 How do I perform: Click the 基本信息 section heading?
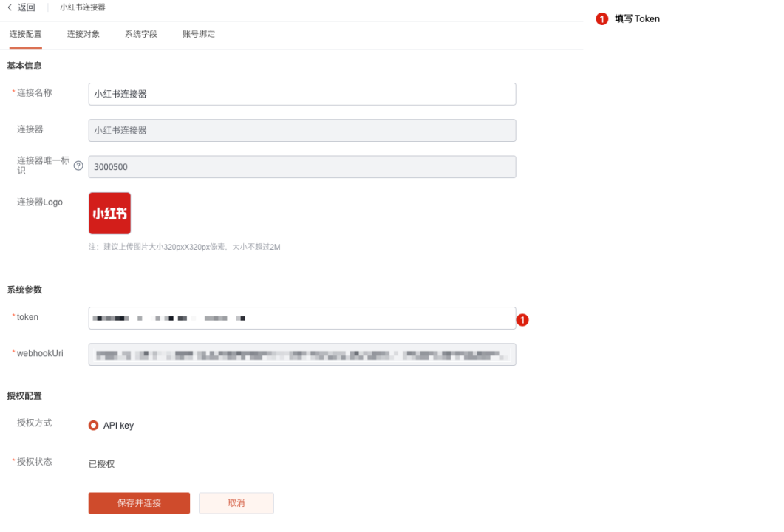tap(24, 66)
